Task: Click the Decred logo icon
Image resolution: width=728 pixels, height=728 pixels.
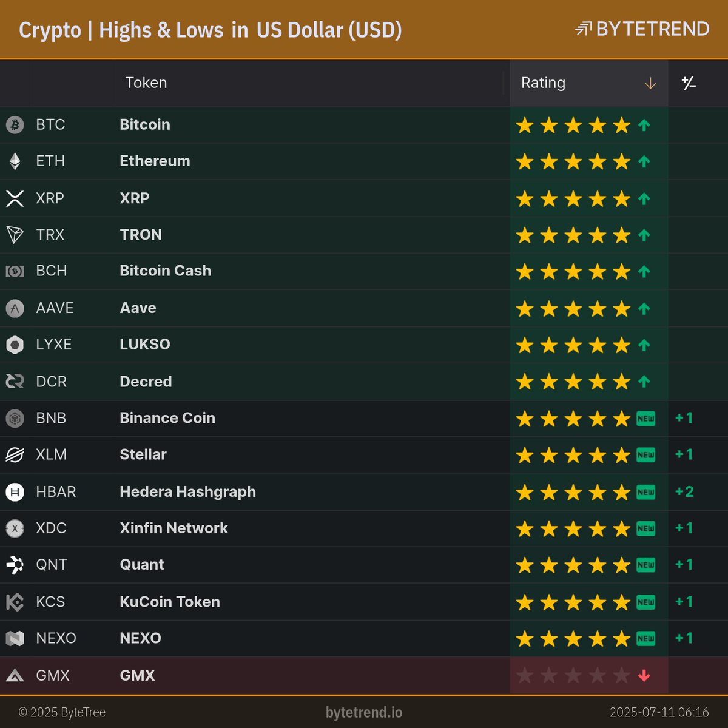Action: coord(15,382)
